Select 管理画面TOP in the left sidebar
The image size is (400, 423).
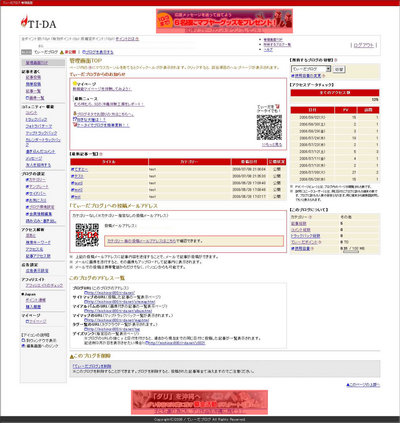coord(37,63)
